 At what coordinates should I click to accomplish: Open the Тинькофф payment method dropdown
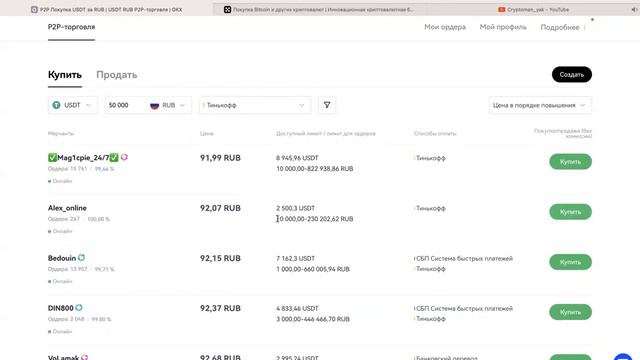pyautogui.click(x=255, y=105)
